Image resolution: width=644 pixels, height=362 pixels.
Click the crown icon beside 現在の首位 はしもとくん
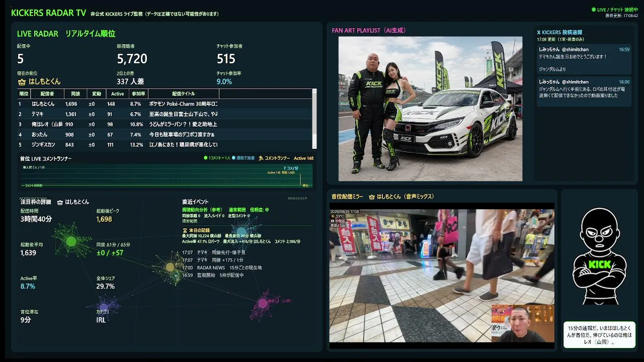[x=22, y=81]
